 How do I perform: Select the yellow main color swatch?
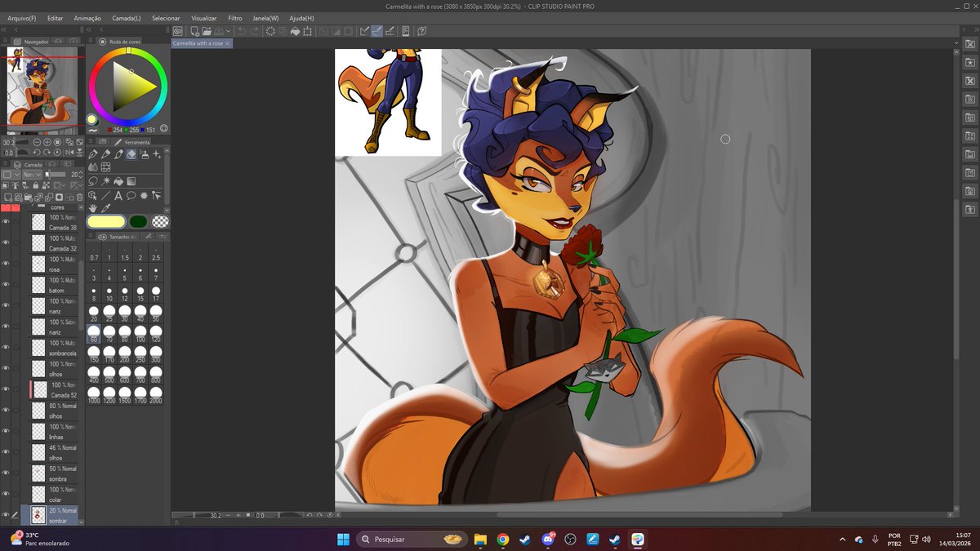tap(106, 221)
